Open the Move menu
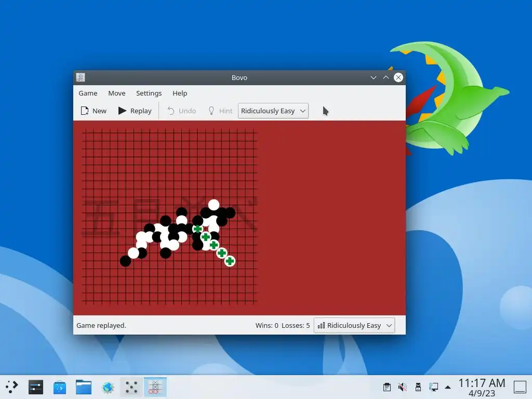532x399 pixels. (117, 94)
